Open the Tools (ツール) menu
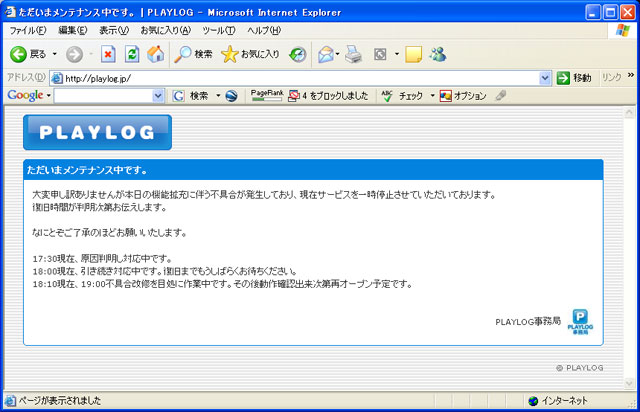The width and height of the screenshot is (640, 412). pos(219,31)
